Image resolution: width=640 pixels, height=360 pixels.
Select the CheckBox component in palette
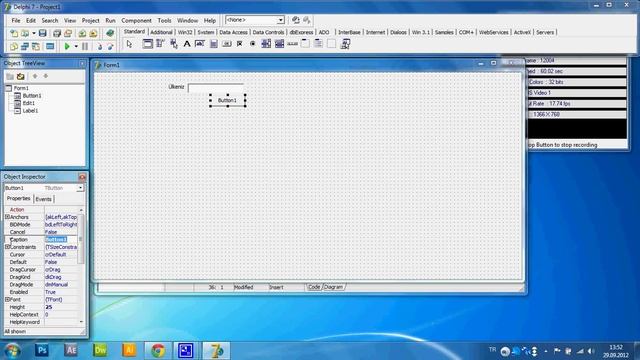240,44
